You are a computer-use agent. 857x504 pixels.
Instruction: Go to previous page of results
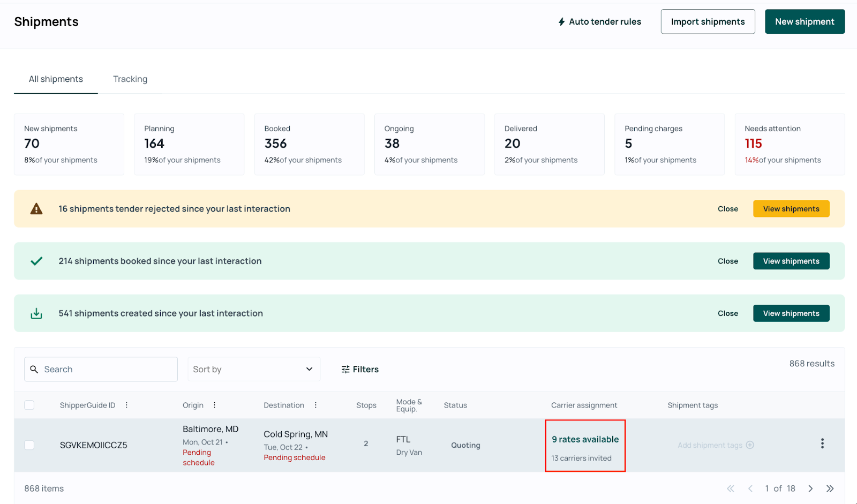pyautogui.click(x=750, y=488)
